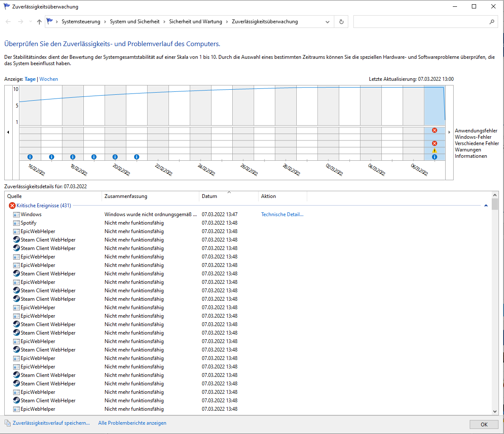Click 'Windows wurde nicht ordnungsgemäß' summary text

[150, 214]
